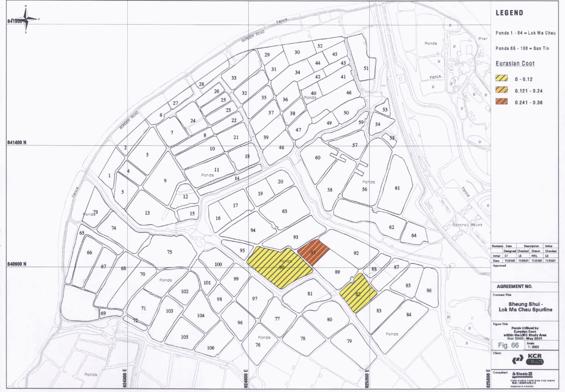Select the yellow 0 - 0.12 legend swatch
Screen dimensions: 565x392
[x=501, y=79]
